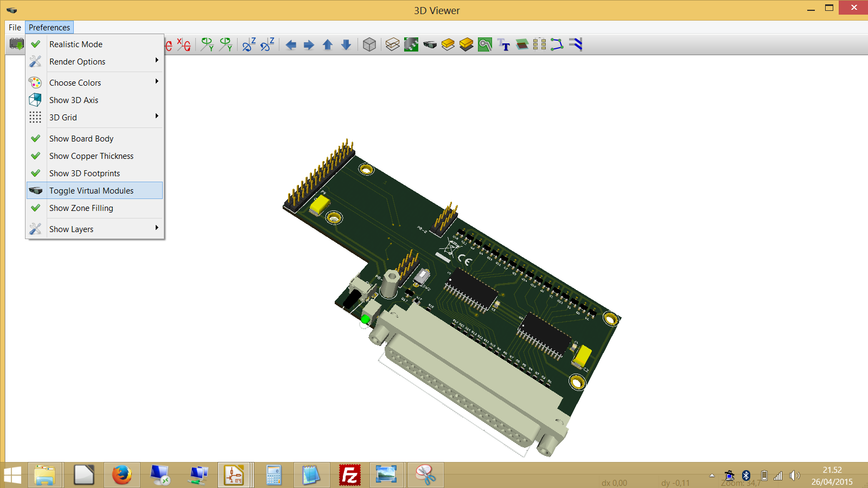This screenshot has width=868, height=488.
Task: Toggle orthographic projection cube icon
Action: (369, 45)
